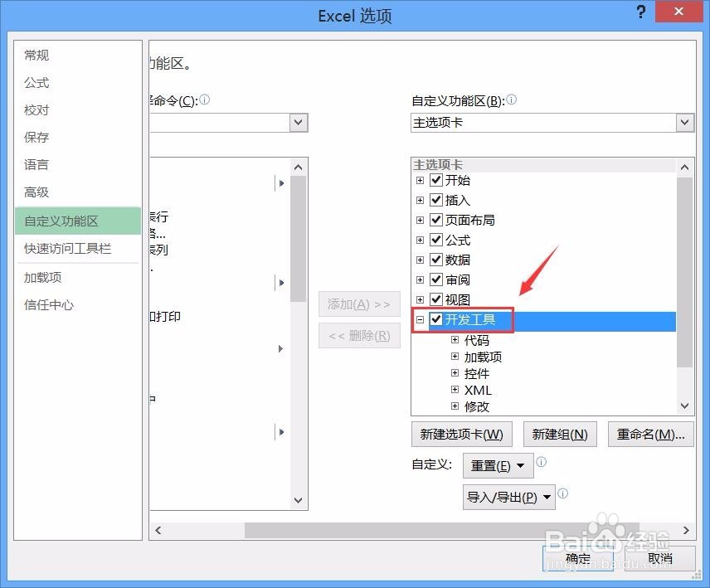Close the Excel 选项 dialog
Image resolution: width=710 pixels, height=588 pixels.
click(678, 12)
